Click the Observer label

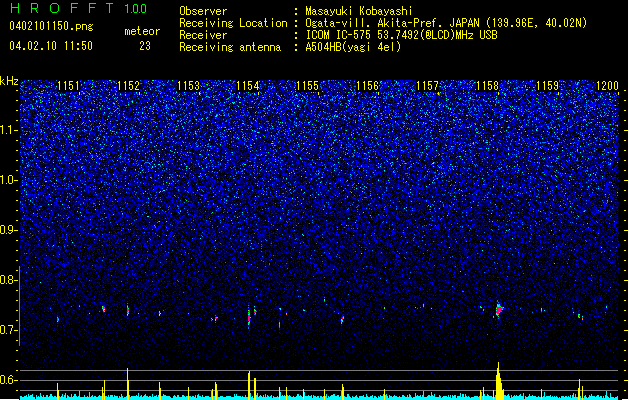coord(203,11)
